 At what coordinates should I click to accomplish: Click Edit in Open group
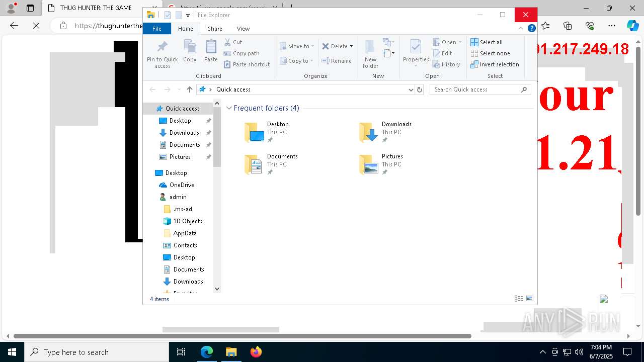point(442,53)
